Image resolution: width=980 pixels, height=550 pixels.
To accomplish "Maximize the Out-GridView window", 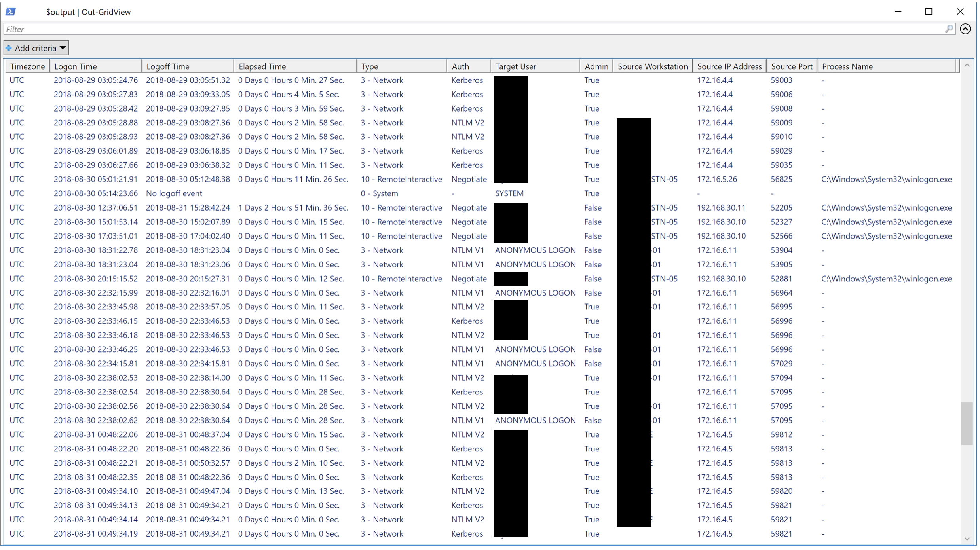I will point(929,12).
